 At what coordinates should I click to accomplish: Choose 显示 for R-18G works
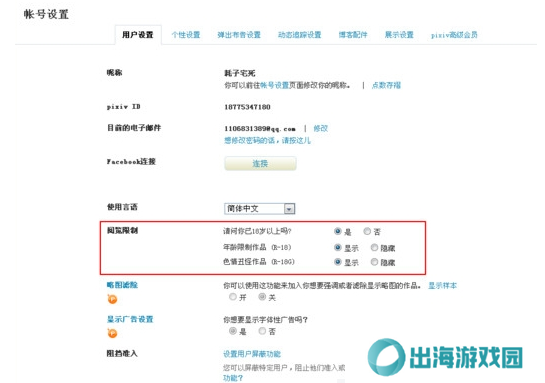click(337, 262)
